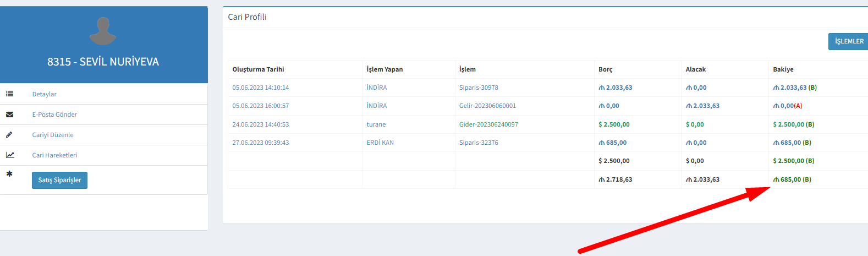Select Cariyi Düzenle option
868x256 pixels.
click(x=53, y=135)
